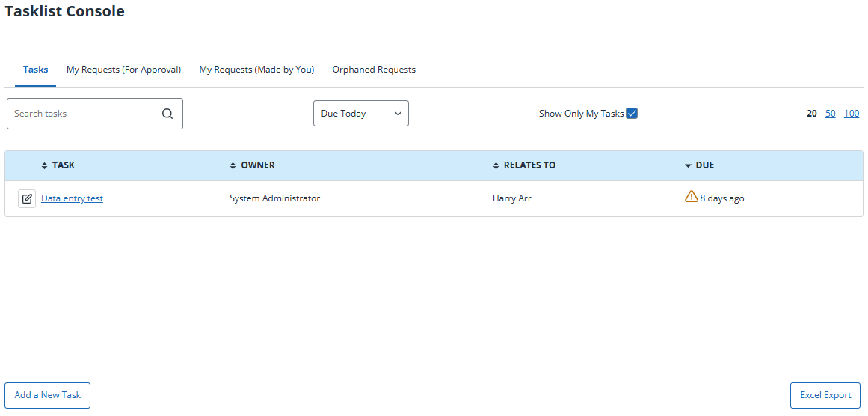This screenshot has height=416, width=868.
Task: Open the Orphaned Requests tab
Action: 374,70
